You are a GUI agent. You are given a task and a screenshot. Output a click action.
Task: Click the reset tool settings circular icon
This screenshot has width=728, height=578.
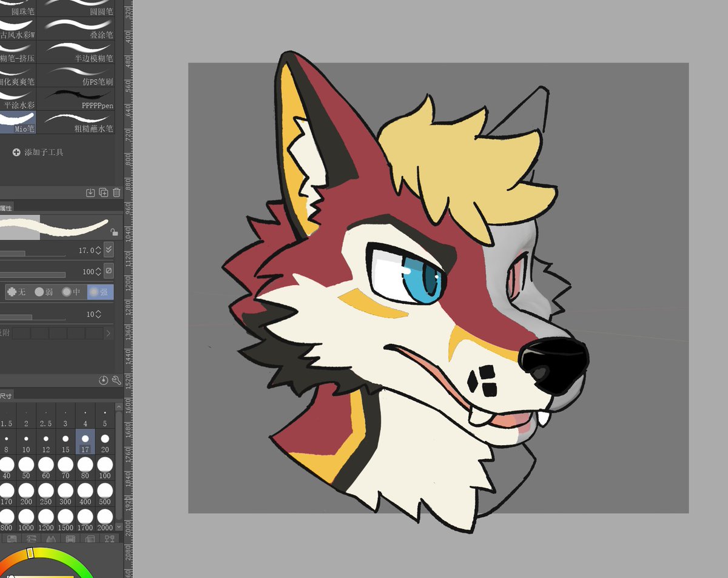tap(103, 380)
